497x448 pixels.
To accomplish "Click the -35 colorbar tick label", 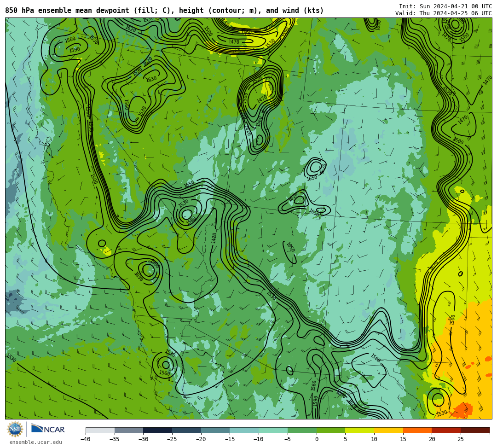I will coord(114,439).
